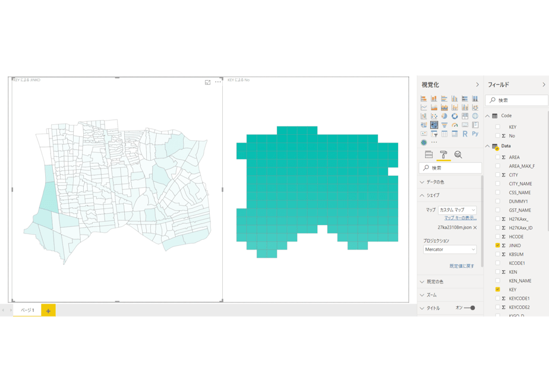Choose the donut chart visualization icon
The image size is (549, 392).
pyautogui.click(x=455, y=116)
